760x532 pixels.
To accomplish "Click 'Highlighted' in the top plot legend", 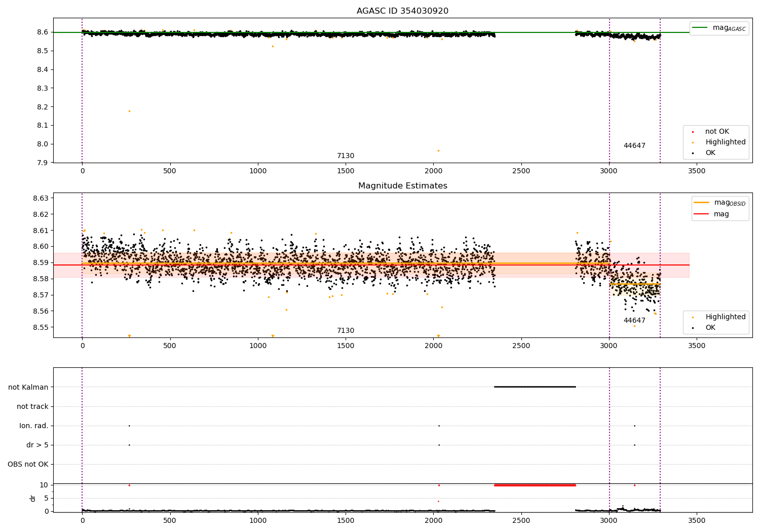I will point(726,142).
